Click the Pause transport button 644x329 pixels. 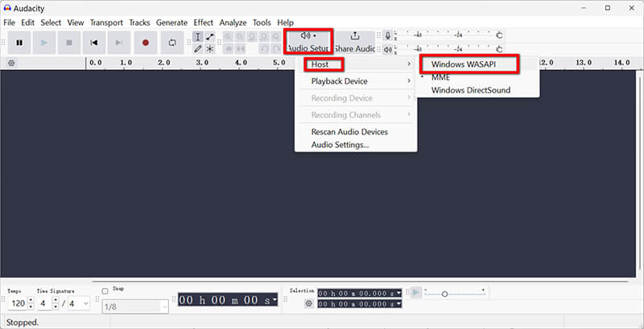coord(19,43)
